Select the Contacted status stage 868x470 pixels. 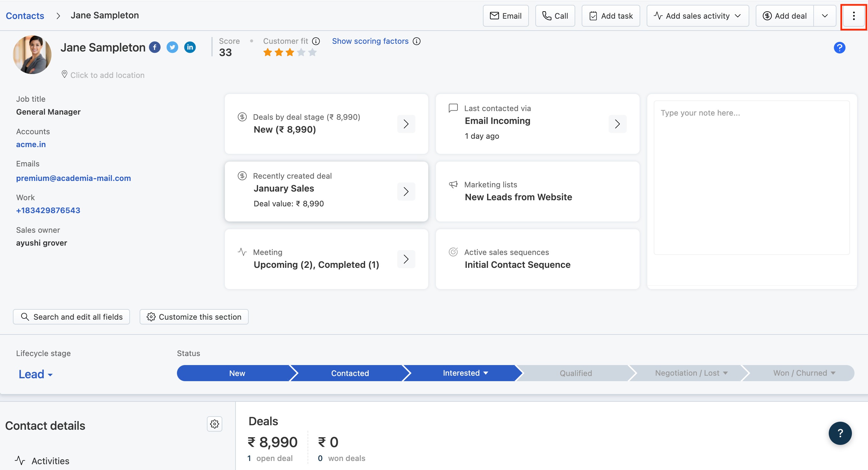pos(350,373)
